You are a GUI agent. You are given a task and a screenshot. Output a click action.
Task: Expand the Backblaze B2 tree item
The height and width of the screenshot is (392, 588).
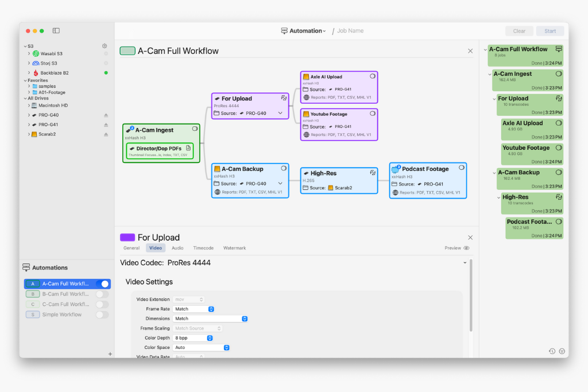click(x=29, y=73)
